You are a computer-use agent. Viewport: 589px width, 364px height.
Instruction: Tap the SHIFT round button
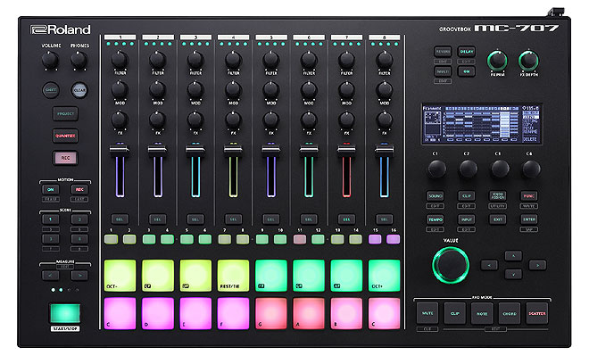[50, 90]
